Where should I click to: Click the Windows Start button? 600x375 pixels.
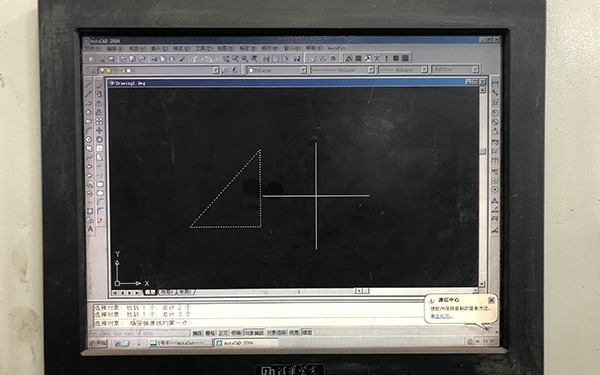[x=98, y=344]
